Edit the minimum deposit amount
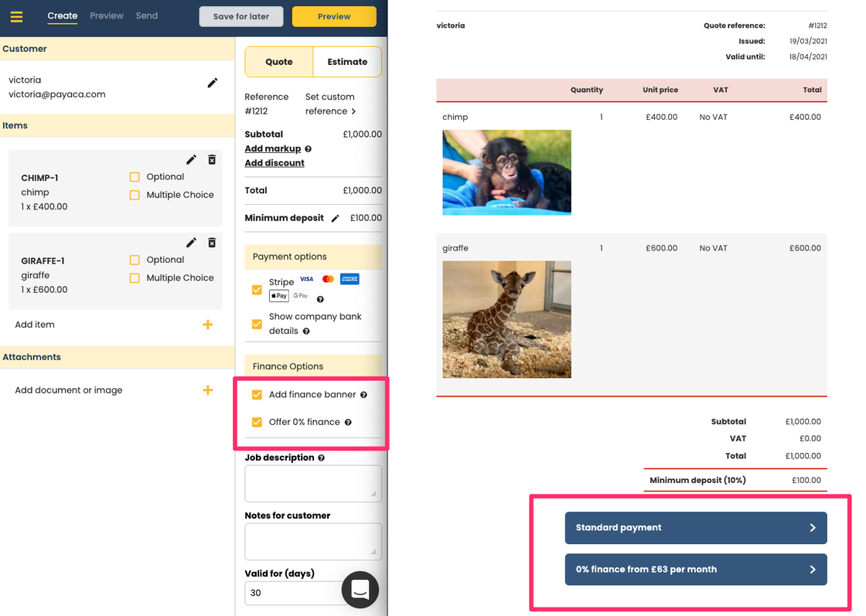Image resolution: width=866 pixels, height=616 pixels. [x=335, y=219]
